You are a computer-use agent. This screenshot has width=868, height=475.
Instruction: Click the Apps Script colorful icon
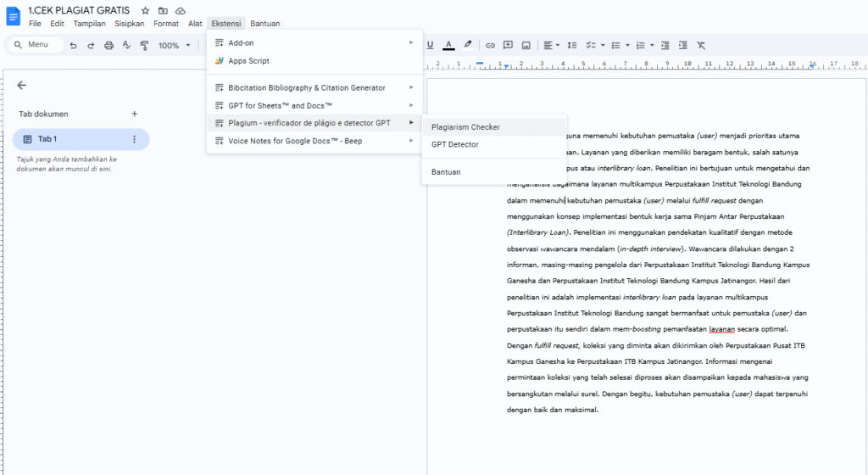pos(220,61)
